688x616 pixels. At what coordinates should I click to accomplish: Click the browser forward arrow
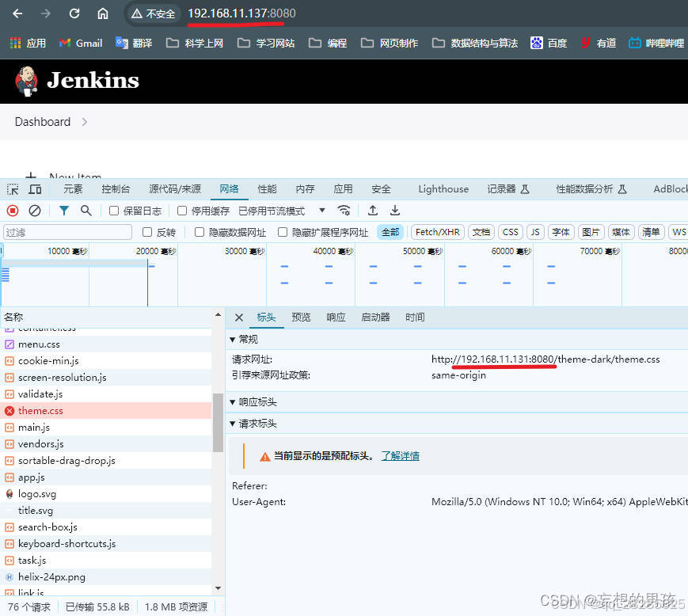46,13
